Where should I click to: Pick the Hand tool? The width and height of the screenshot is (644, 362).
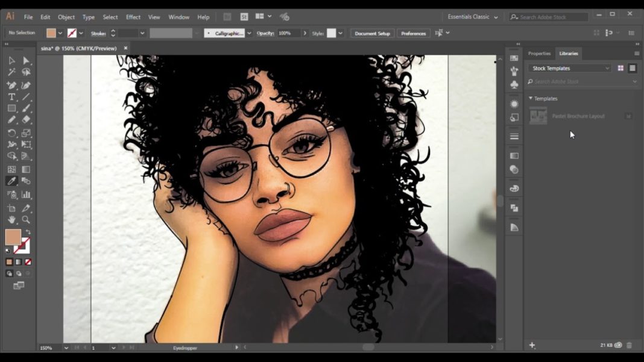(11, 220)
